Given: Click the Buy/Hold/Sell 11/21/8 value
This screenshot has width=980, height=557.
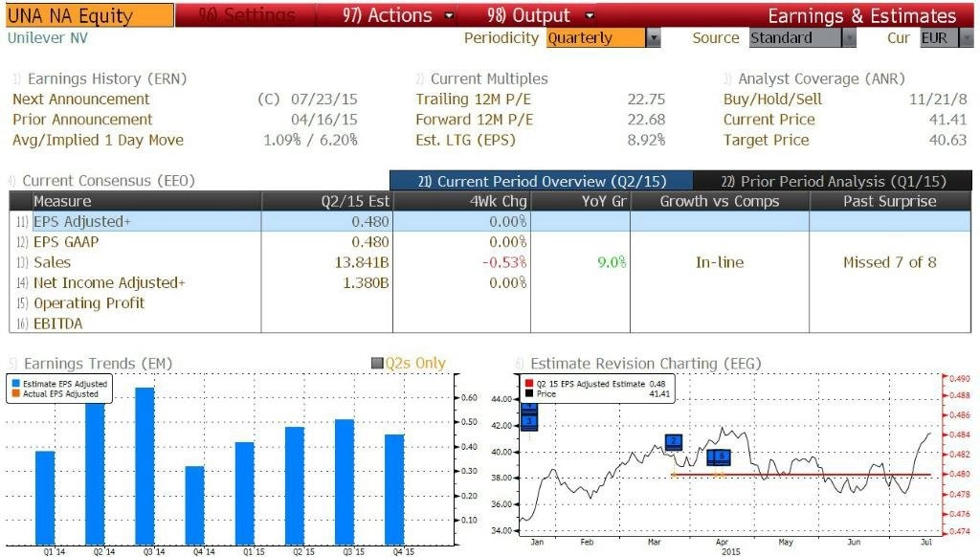Looking at the screenshot, I should click(x=938, y=99).
